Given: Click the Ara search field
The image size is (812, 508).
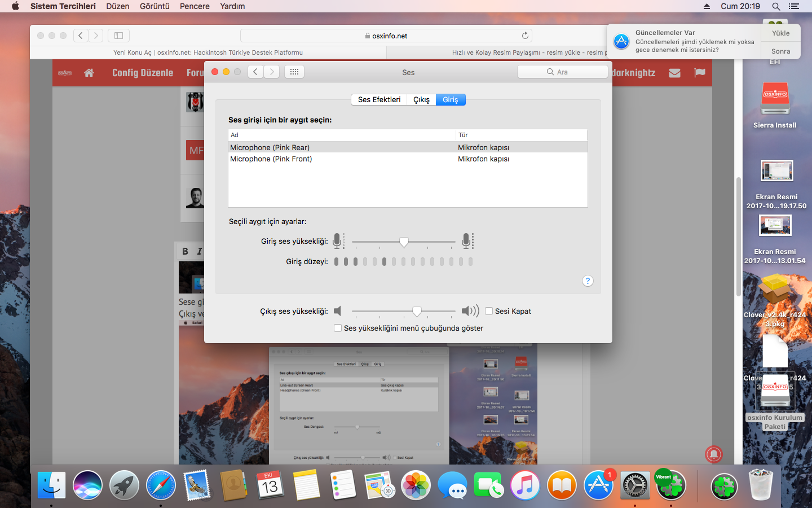Looking at the screenshot, I should coord(562,72).
